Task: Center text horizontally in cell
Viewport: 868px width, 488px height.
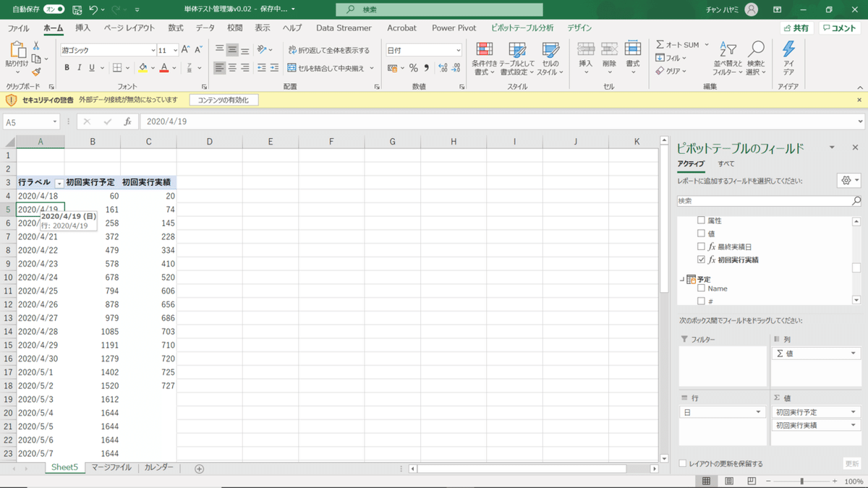Action: (x=232, y=68)
